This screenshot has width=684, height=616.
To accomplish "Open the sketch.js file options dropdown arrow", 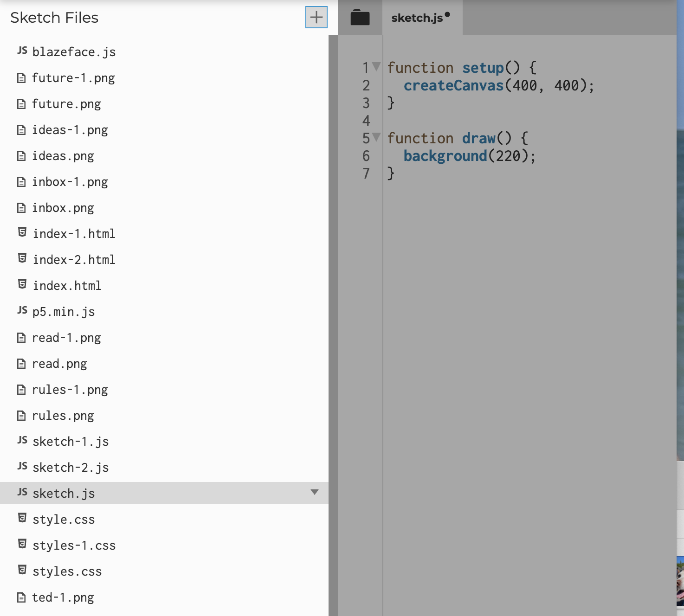I will coord(315,493).
